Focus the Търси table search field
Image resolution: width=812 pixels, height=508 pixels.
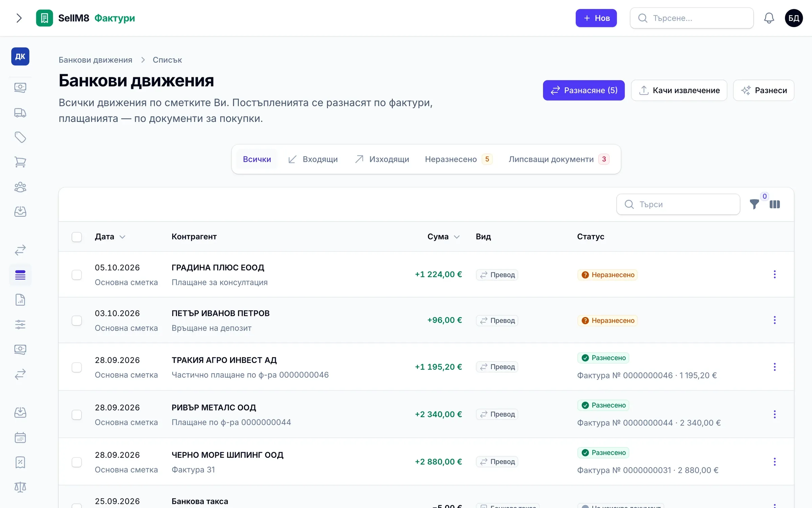678,204
